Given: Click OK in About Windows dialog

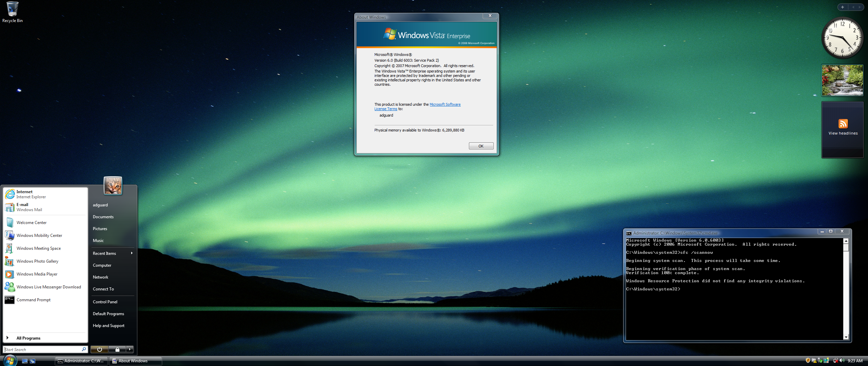Looking at the screenshot, I should (x=481, y=146).
